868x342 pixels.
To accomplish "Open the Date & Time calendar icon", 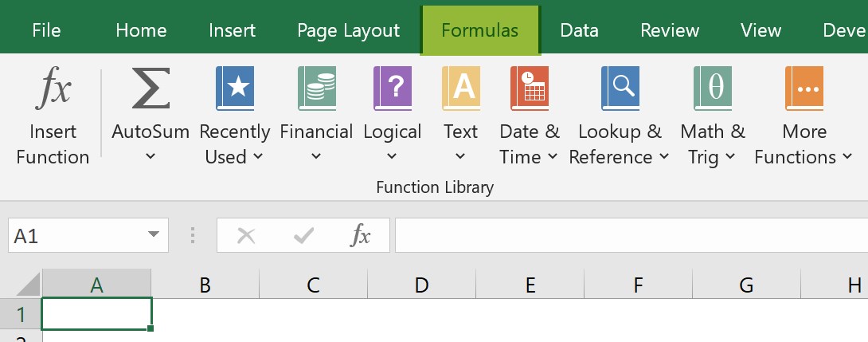I will point(530,88).
